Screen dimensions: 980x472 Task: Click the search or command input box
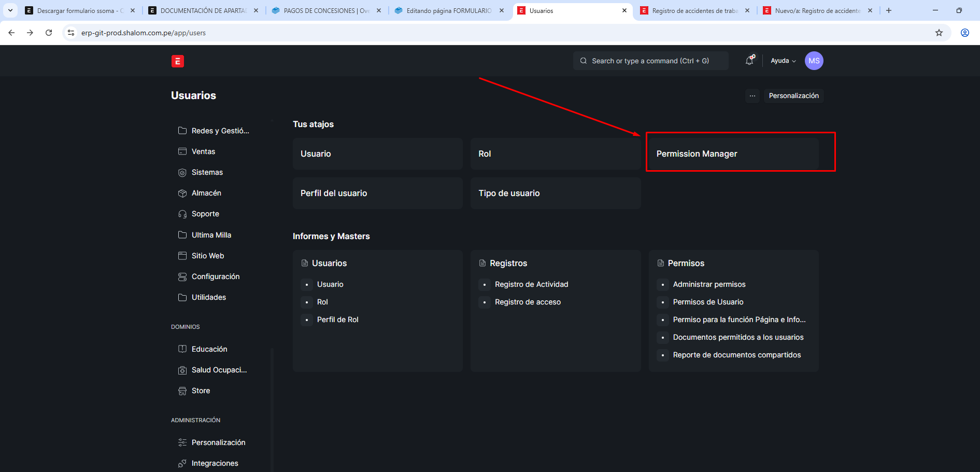[650, 61]
